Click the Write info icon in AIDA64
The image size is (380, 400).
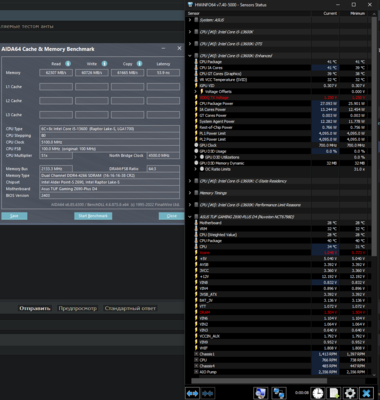pyautogui.click(x=104, y=64)
